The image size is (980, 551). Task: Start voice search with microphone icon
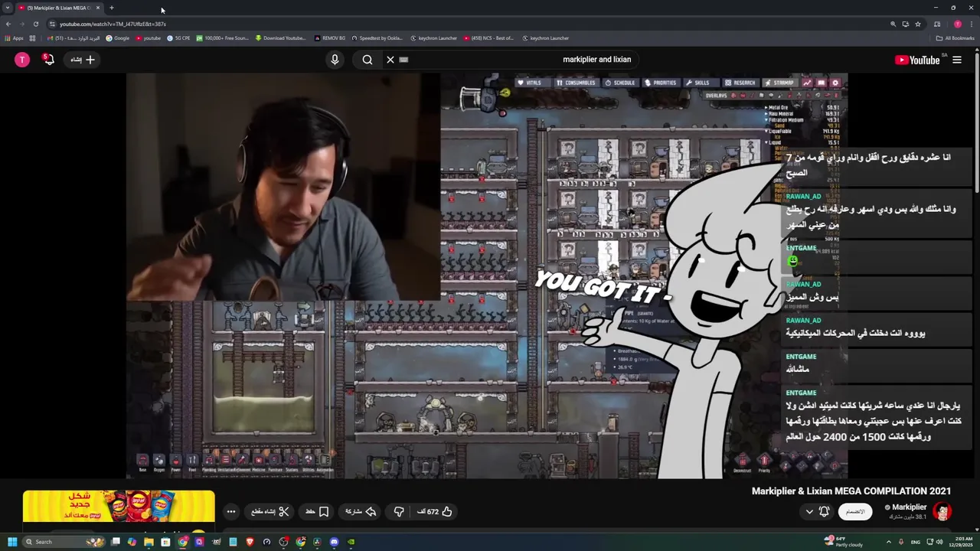tap(335, 60)
